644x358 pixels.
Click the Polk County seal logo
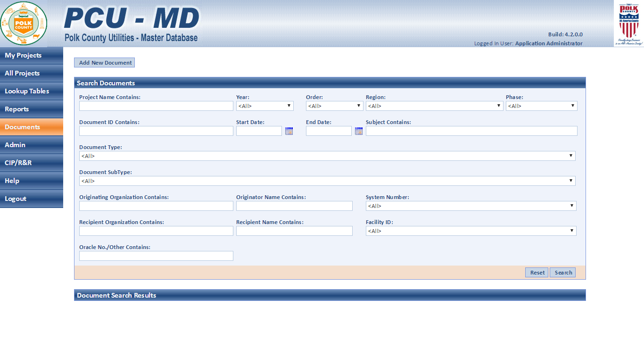click(x=24, y=24)
